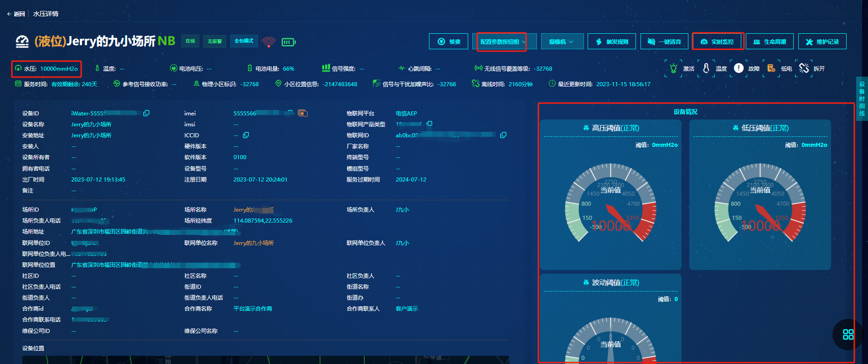Click the water pressure gauge device icon
Viewport: 868px width, 364px height.
point(22,42)
